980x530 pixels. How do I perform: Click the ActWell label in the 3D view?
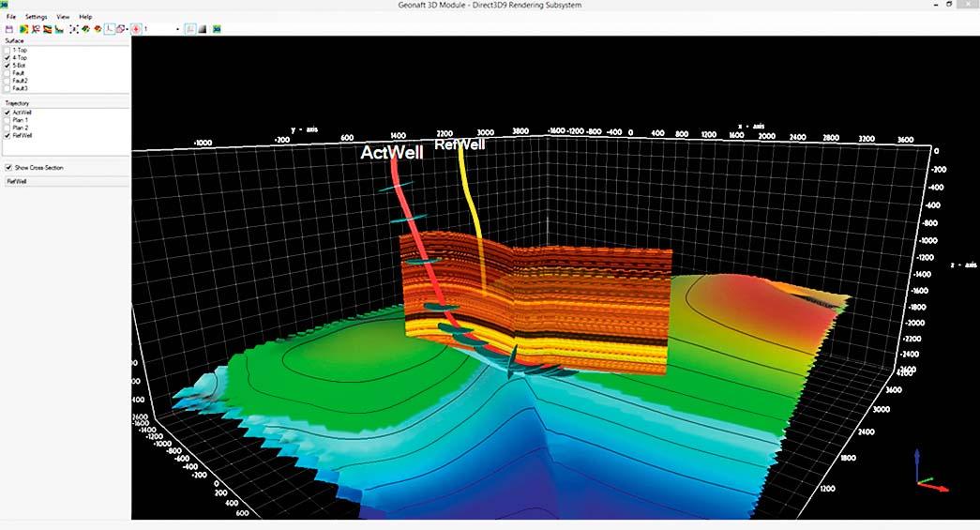(391, 152)
